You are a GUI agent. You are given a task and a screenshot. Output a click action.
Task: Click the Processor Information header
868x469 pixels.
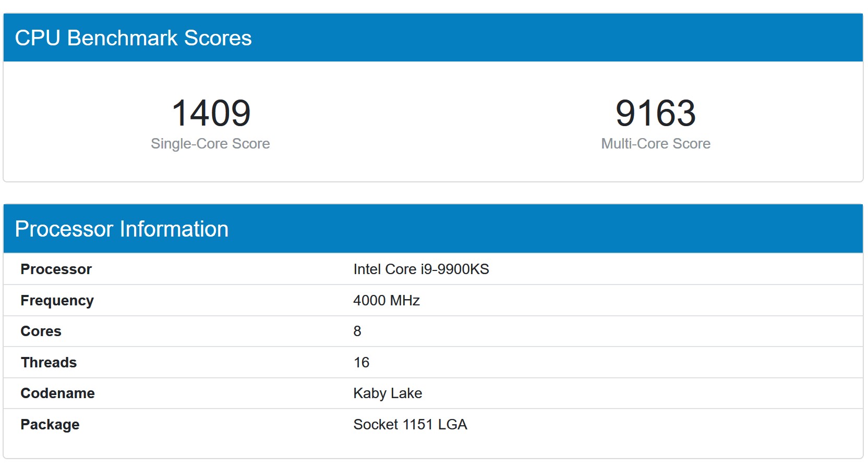tap(122, 228)
